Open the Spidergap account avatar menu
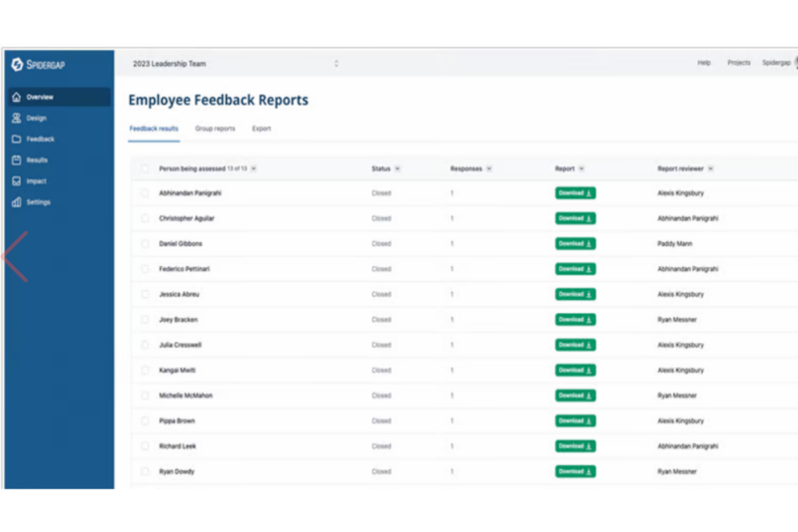 tap(794, 62)
